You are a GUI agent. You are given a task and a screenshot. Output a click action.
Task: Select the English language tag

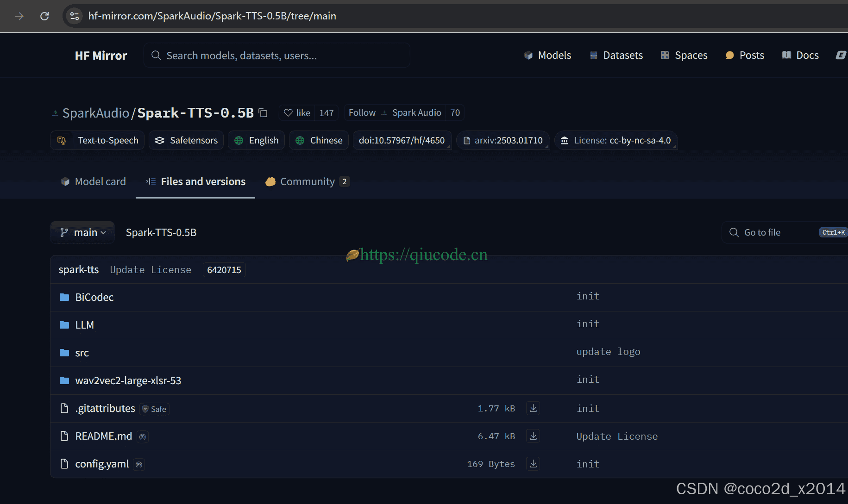(257, 140)
